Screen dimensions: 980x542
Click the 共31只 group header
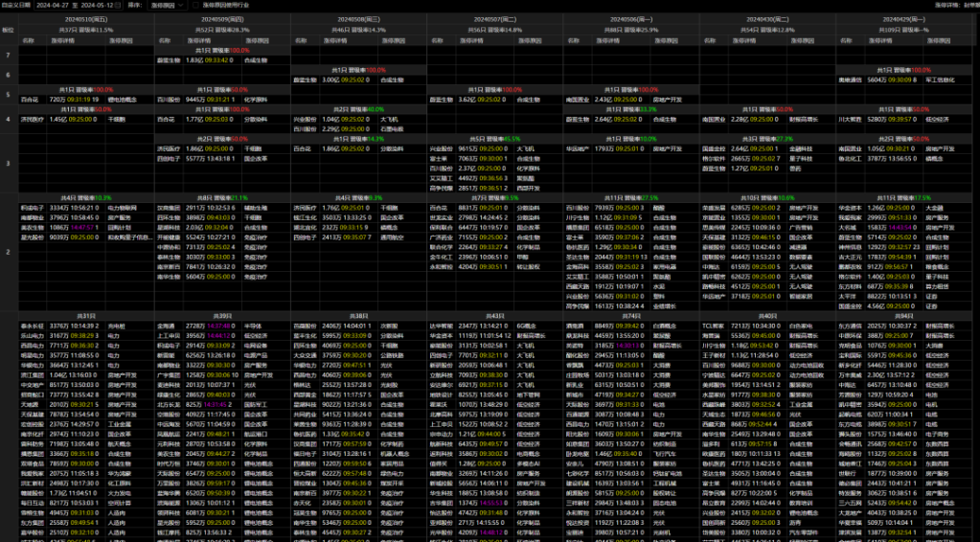(86, 317)
